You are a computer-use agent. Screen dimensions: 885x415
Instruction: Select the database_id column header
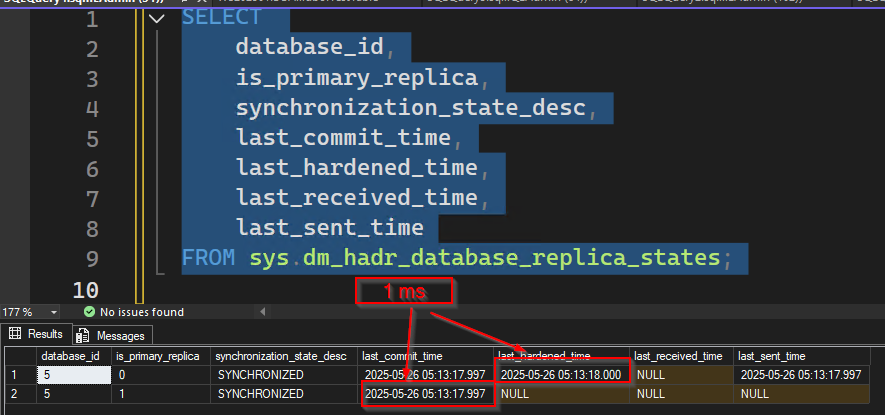pos(74,356)
